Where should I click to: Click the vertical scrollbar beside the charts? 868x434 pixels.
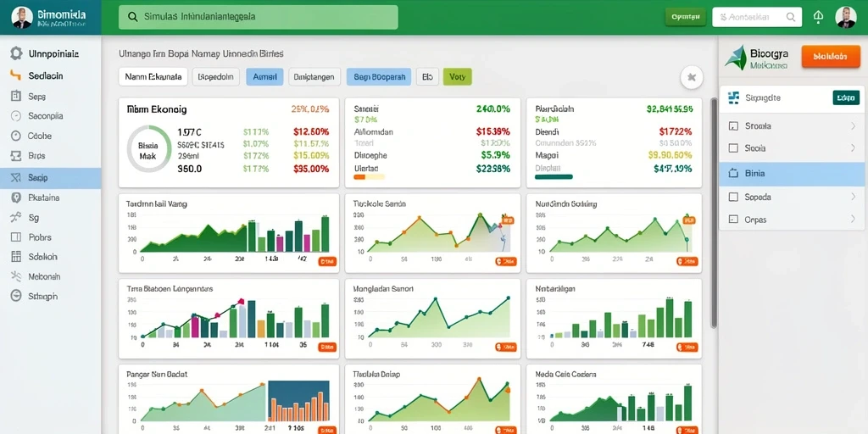click(x=714, y=213)
